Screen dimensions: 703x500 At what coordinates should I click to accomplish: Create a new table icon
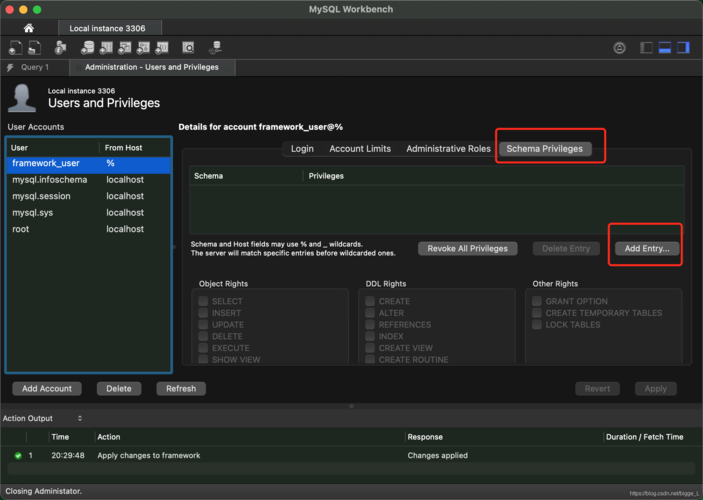[106, 48]
